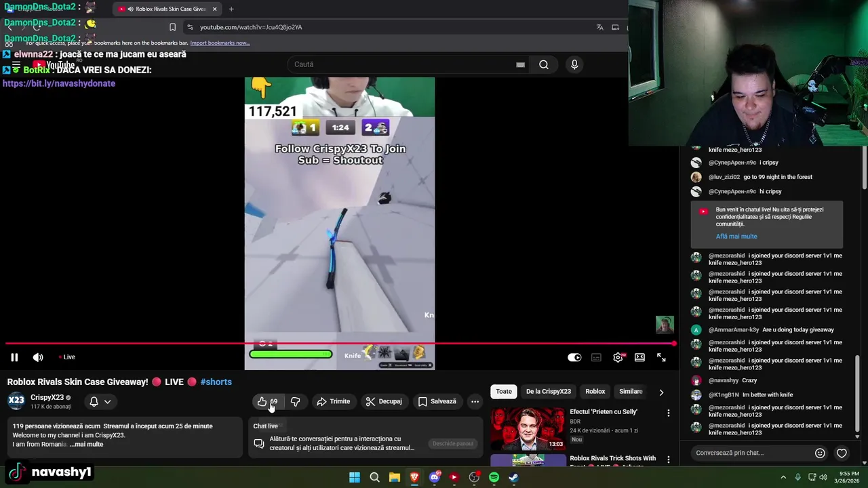Open the chat window with Deschide panoul
Viewport: 868px width, 488px height.
(x=453, y=444)
